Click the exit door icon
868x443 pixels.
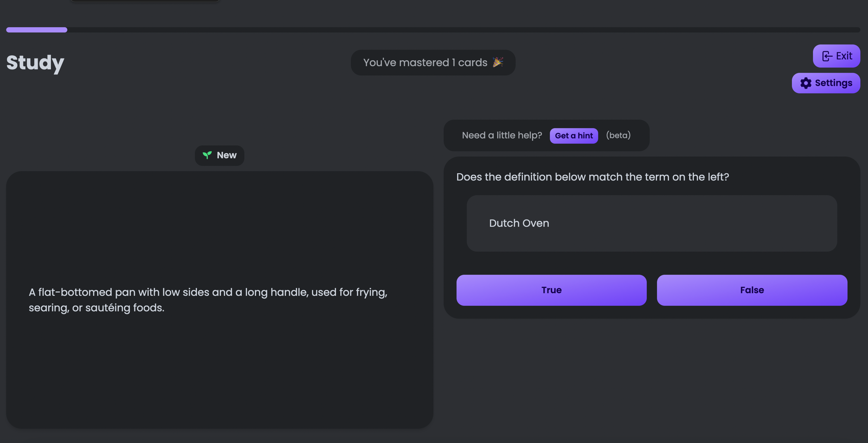(827, 56)
